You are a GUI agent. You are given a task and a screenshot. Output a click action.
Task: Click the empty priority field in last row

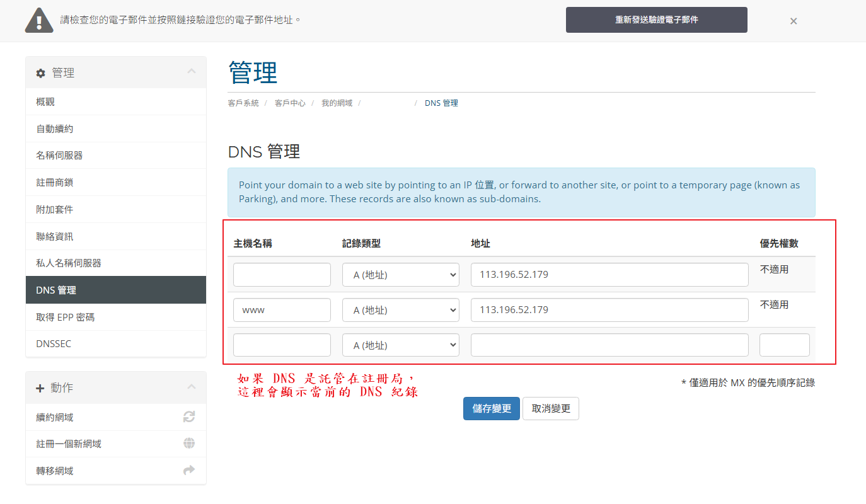click(784, 345)
